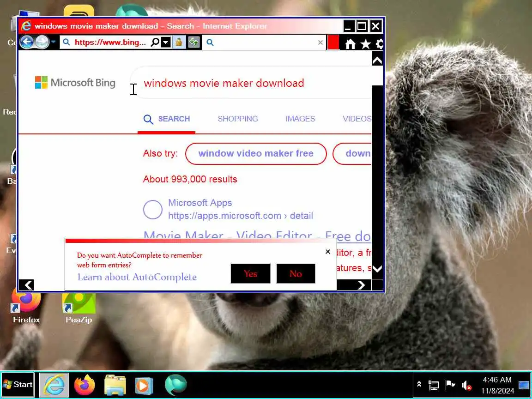
Task: Click the address bar URL https://www.bing...
Action: pyautogui.click(x=110, y=42)
